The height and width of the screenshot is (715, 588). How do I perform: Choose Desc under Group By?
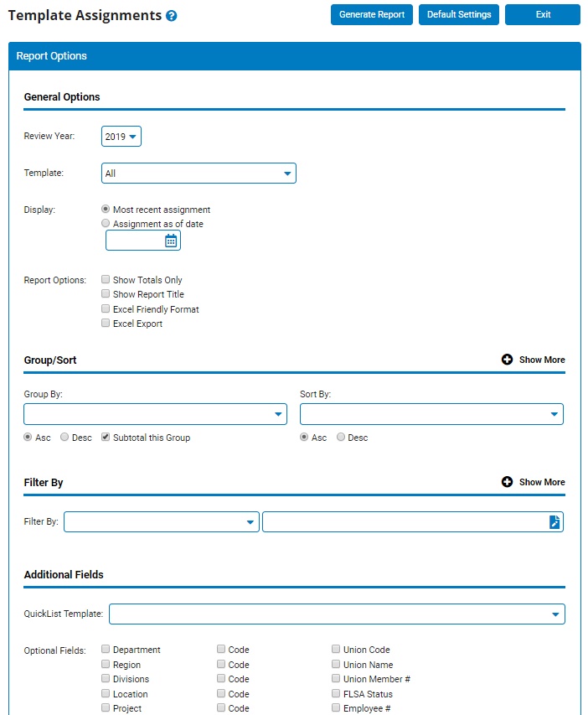click(64, 437)
